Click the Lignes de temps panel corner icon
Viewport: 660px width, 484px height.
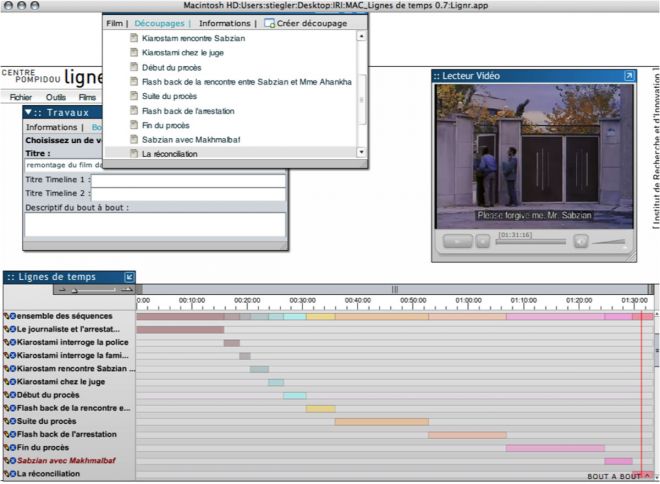coord(129,277)
